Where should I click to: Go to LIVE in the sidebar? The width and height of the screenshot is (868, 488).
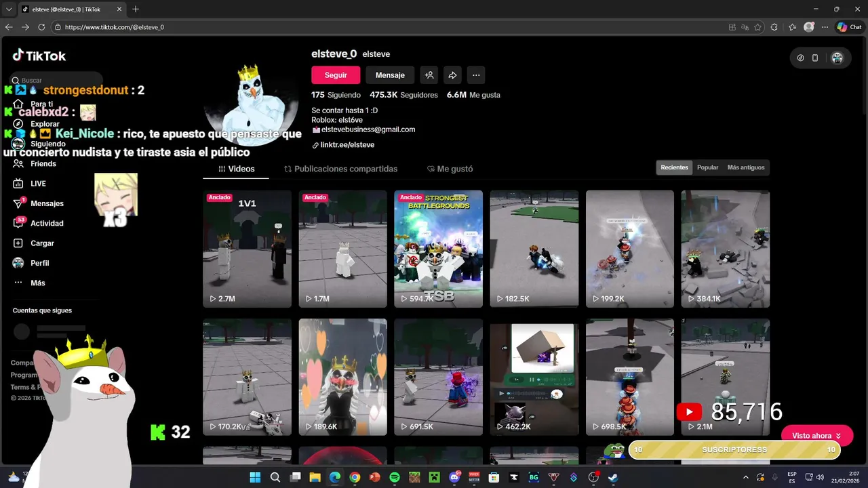(30, 184)
